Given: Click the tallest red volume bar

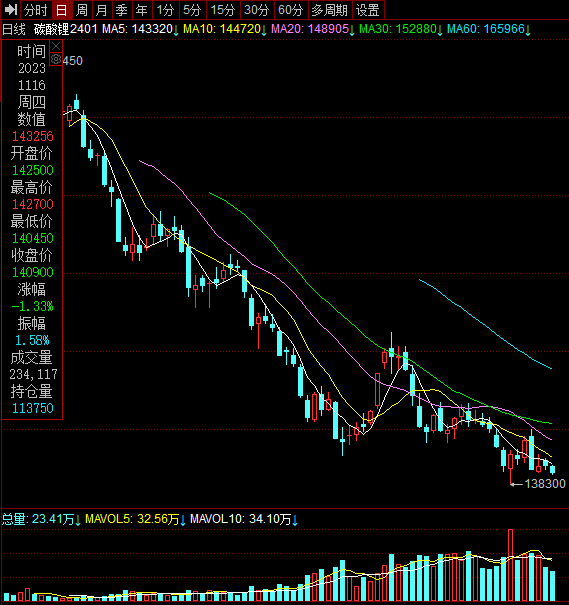Looking at the screenshot, I should coord(510,565).
